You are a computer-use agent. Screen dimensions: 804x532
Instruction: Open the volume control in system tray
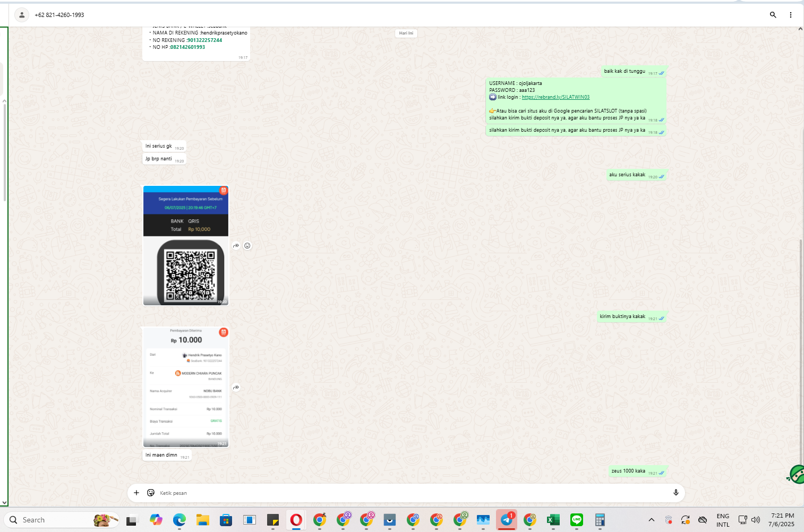pyautogui.click(x=756, y=520)
